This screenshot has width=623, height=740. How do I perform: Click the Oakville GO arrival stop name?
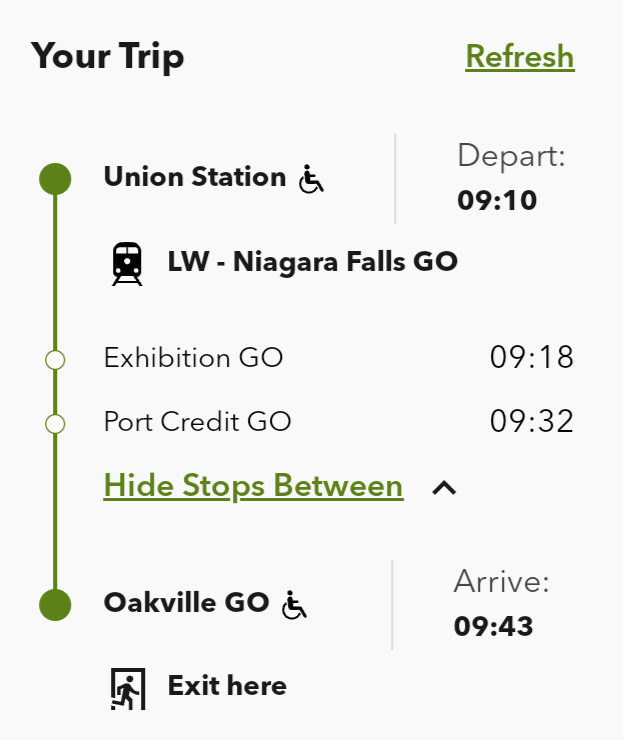187,603
